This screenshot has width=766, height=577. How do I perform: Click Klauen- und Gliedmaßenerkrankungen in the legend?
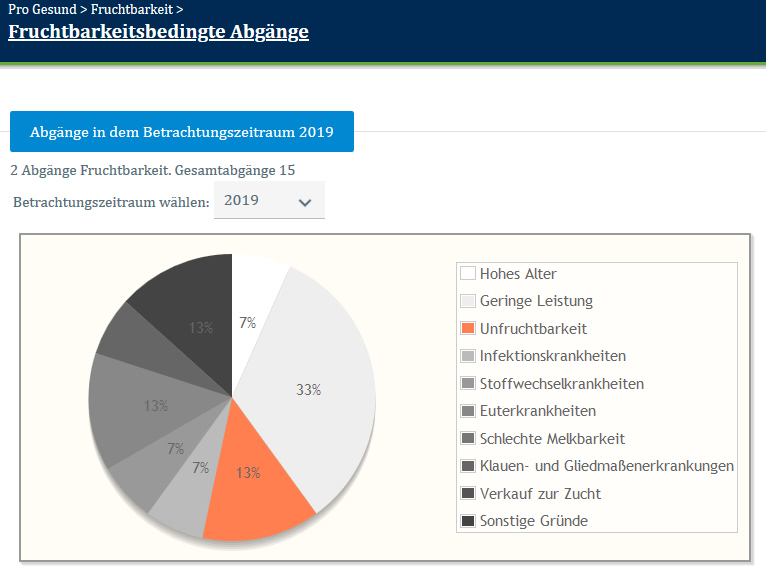click(x=606, y=466)
